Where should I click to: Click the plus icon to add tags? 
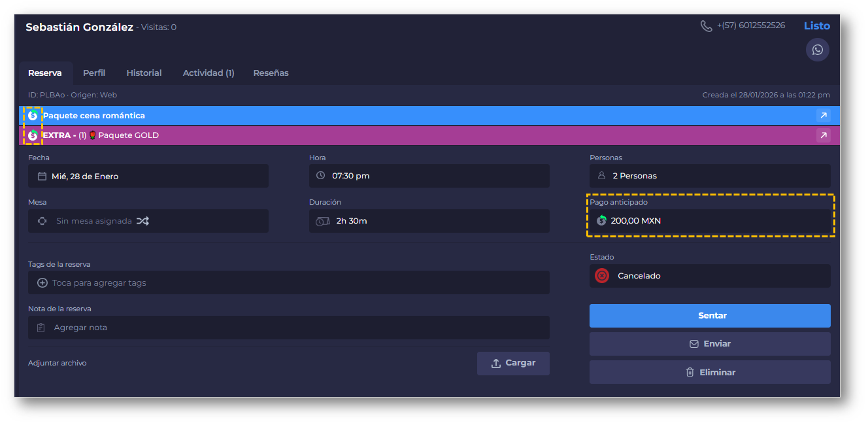click(42, 283)
